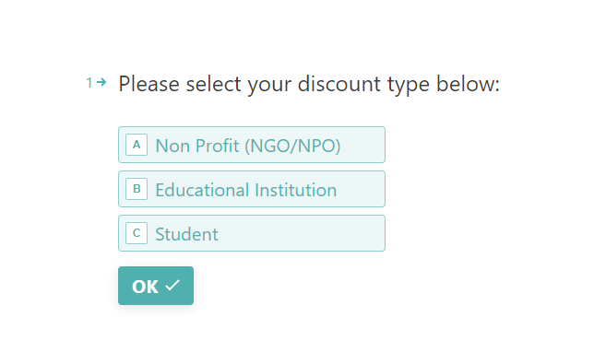Click the "Non Profit (NGO/NPO)" text label
Screen dimensions: 594x364
coord(248,146)
